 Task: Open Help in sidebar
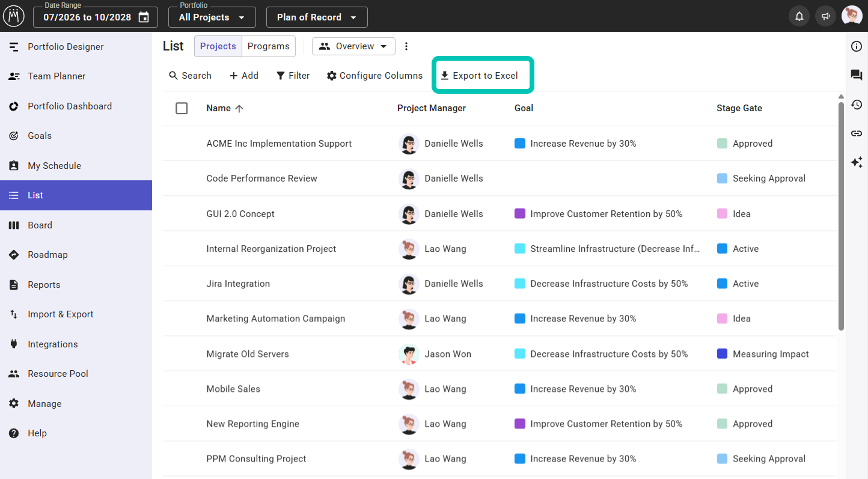[x=76, y=433]
